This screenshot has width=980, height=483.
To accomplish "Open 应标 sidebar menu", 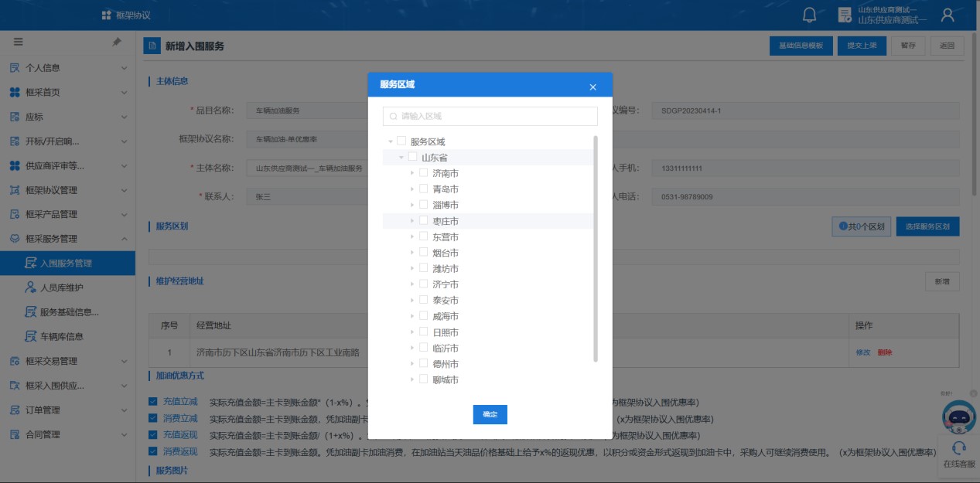I will point(67,117).
